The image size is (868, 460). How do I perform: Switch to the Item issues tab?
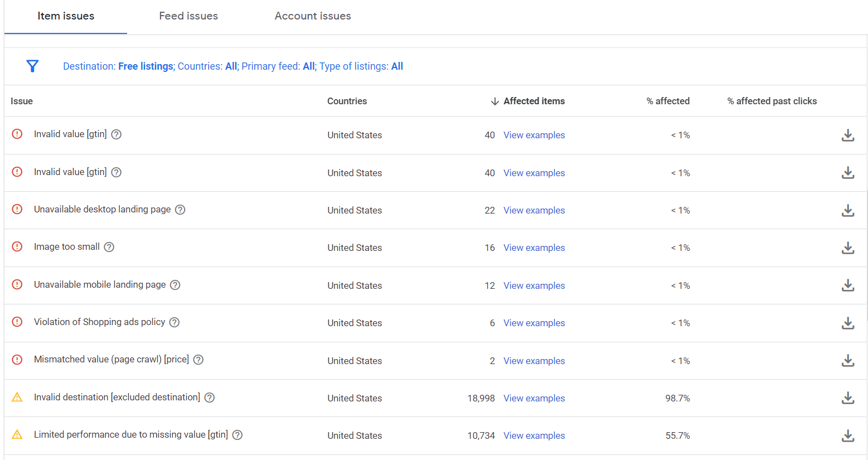(66, 16)
